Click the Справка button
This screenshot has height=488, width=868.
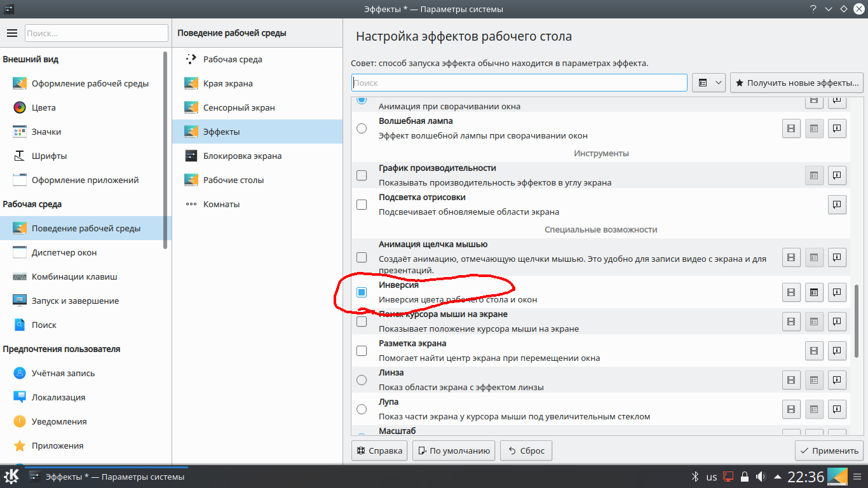pos(379,451)
